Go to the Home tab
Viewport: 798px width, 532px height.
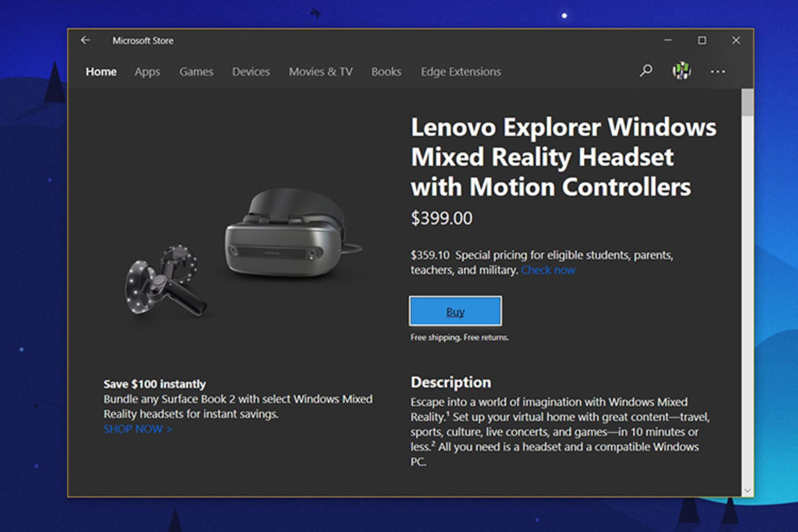pos(101,71)
